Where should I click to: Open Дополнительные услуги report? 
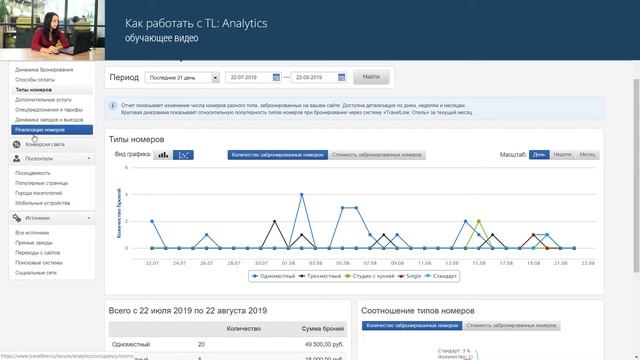point(43,100)
